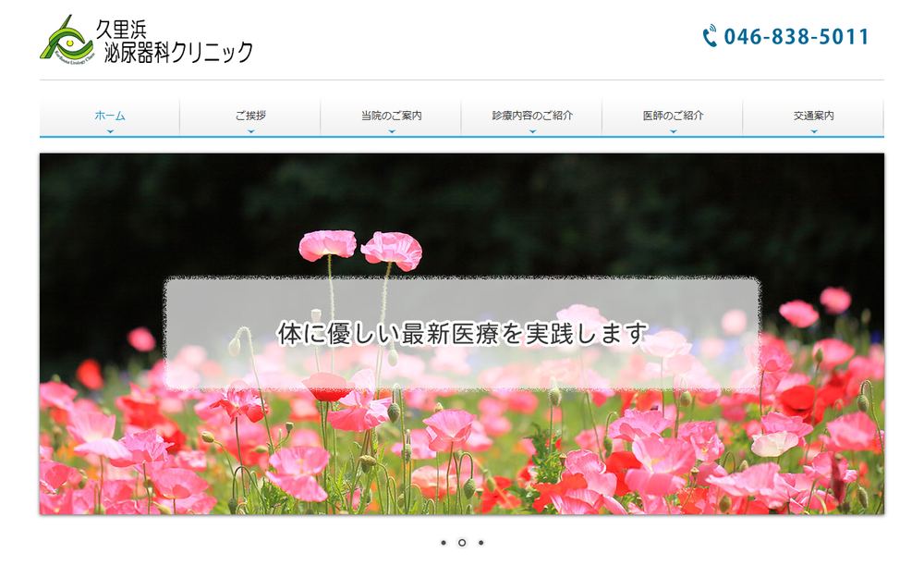This screenshot has width=924, height=578.
Task: Expand the arrow under 交通案内
Action: pyautogui.click(x=814, y=131)
